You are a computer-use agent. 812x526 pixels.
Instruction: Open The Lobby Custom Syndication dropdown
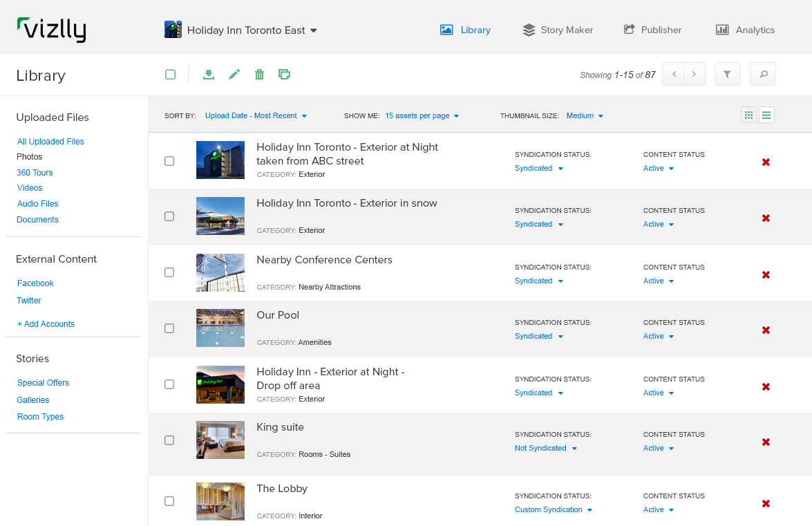(x=554, y=510)
